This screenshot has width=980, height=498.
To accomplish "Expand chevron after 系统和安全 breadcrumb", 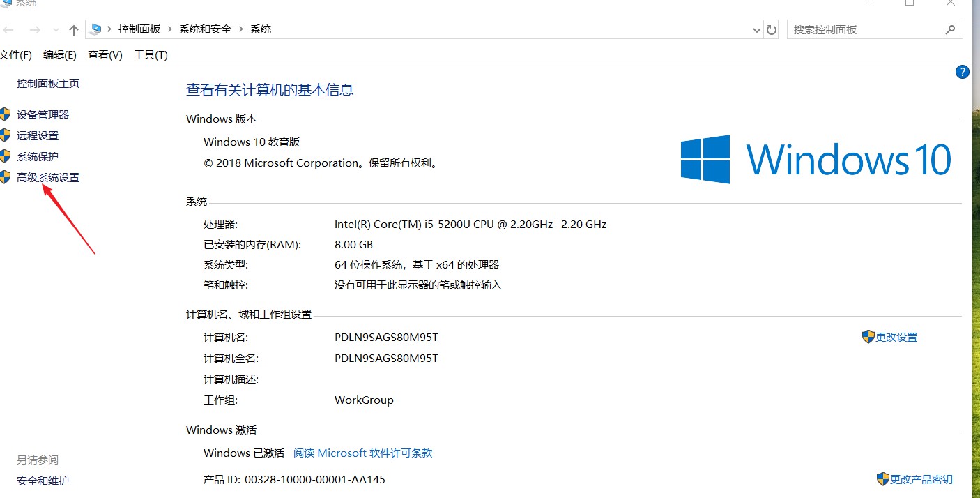I will [x=241, y=29].
